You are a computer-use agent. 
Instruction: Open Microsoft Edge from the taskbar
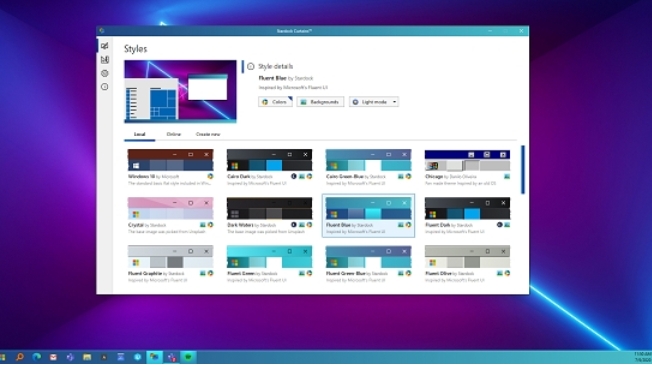37,357
